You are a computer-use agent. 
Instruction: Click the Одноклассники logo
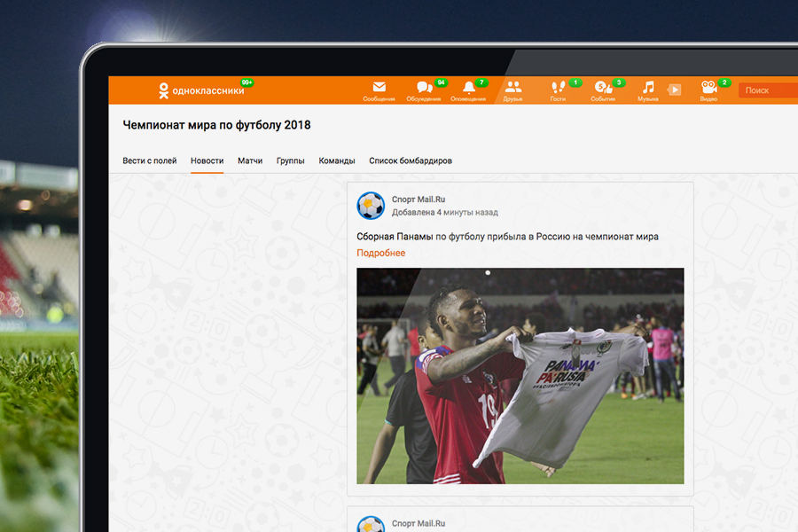[x=199, y=90]
